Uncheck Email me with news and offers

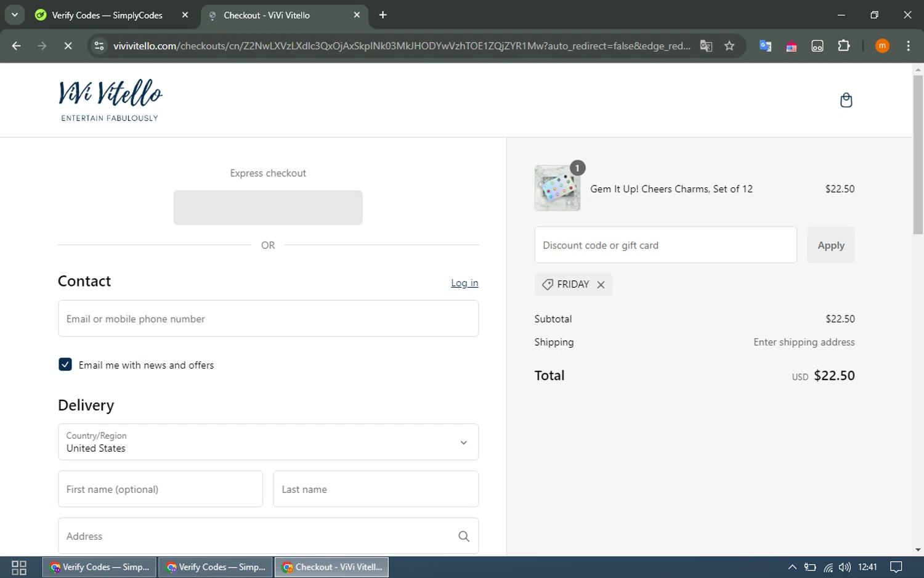tap(65, 365)
